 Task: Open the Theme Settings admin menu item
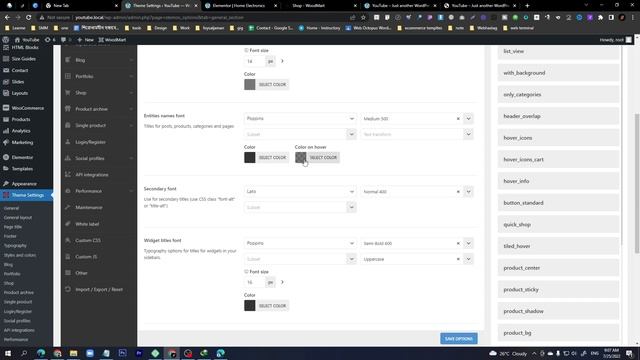click(27, 195)
